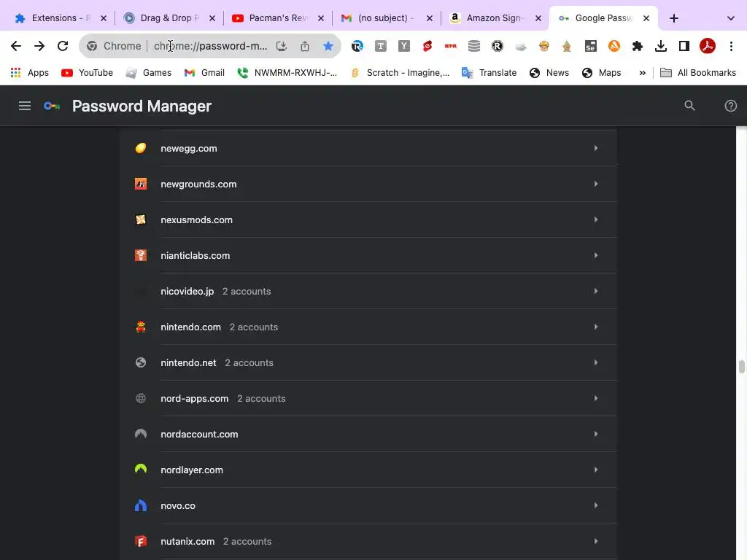Image resolution: width=747 pixels, height=560 pixels.
Task: Open the Password Manager hamburger menu
Action: 25,106
